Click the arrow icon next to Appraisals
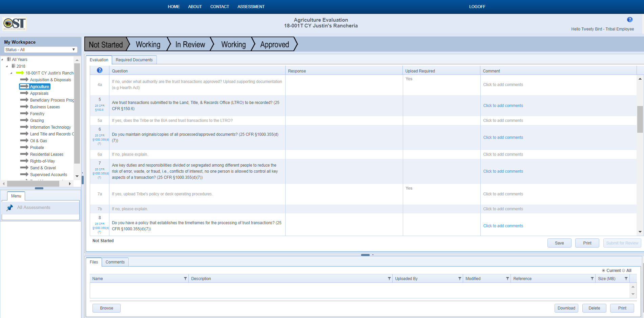The width and height of the screenshot is (644, 318). click(24, 93)
